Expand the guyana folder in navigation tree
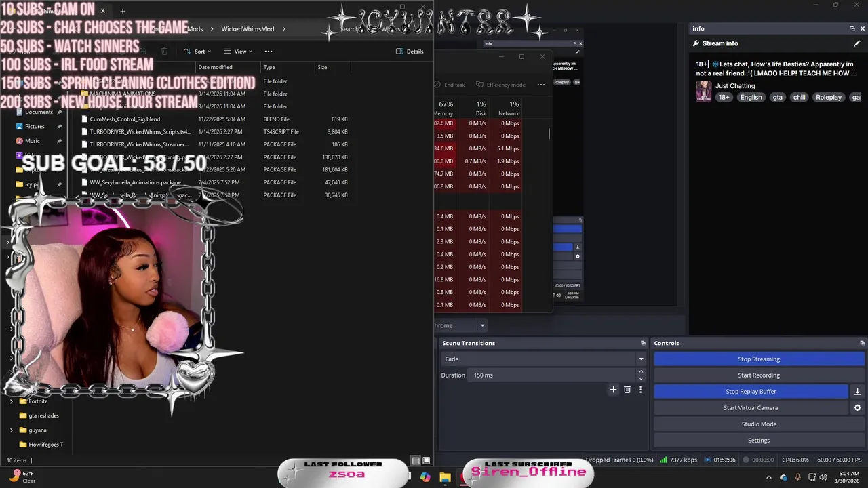This screenshot has width=868, height=488. click(x=12, y=430)
